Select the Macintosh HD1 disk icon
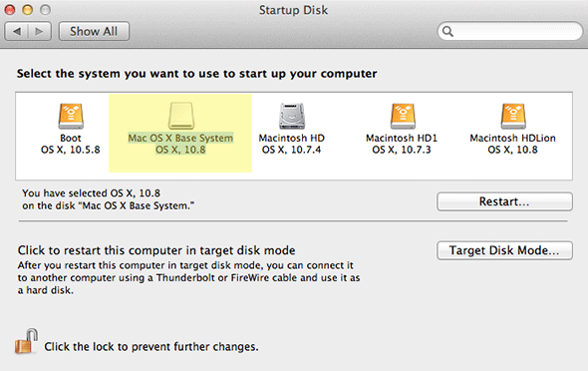Viewport: 588px width, 371px height. (x=403, y=117)
